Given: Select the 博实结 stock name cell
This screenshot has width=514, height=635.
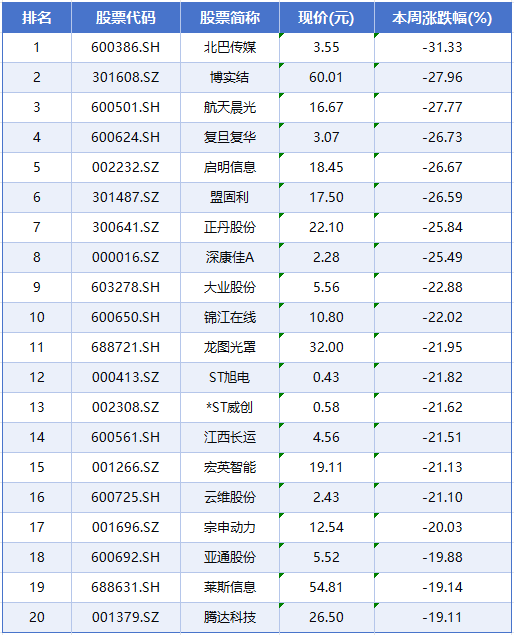Looking at the screenshot, I should coord(230,77).
